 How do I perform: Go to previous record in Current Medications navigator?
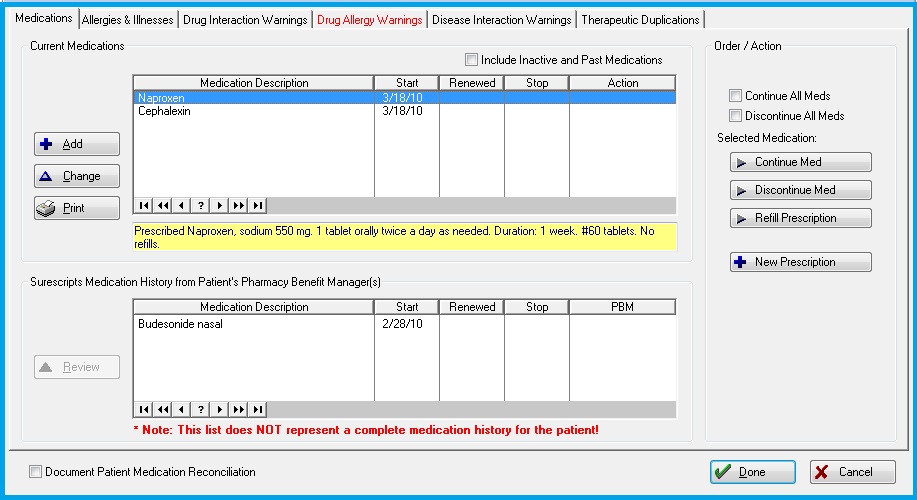pos(181,205)
